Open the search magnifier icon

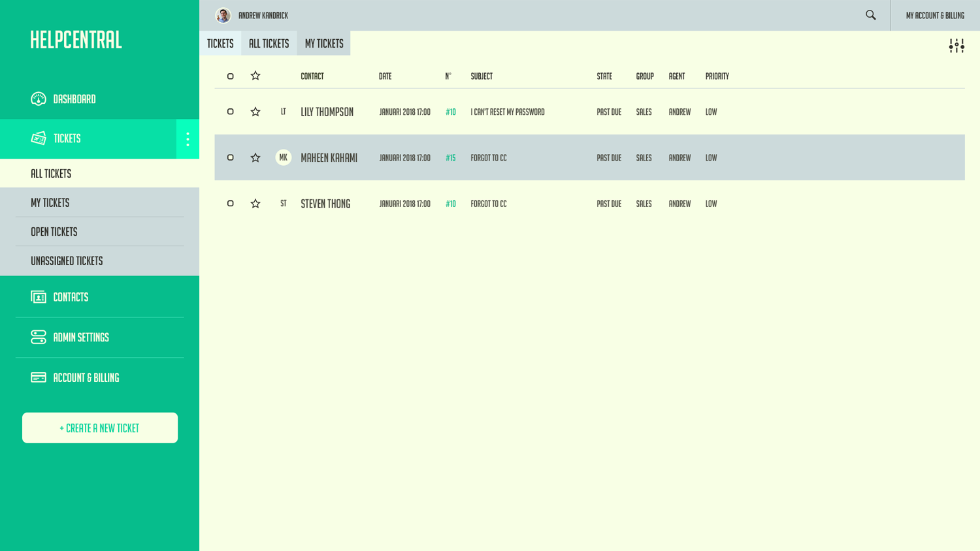click(x=871, y=15)
